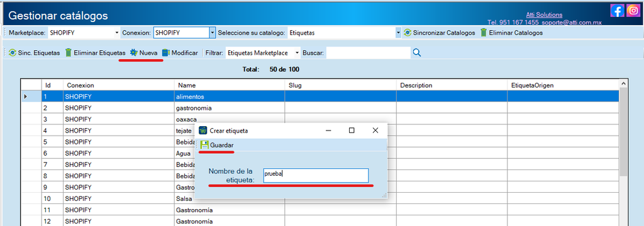Screen dimensions: 644x226
Task: Sort by the Id column header
Action: point(52,85)
